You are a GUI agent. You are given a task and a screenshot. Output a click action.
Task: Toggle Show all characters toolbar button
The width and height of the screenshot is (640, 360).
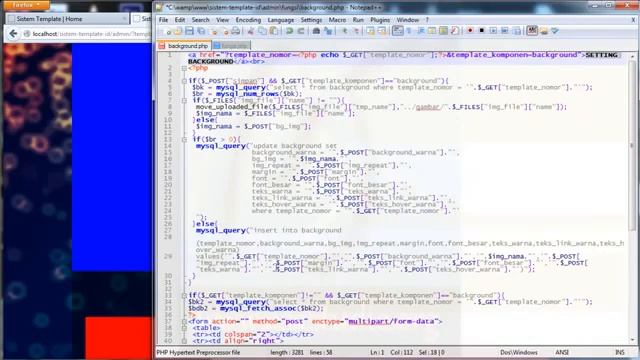coord(409,31)
